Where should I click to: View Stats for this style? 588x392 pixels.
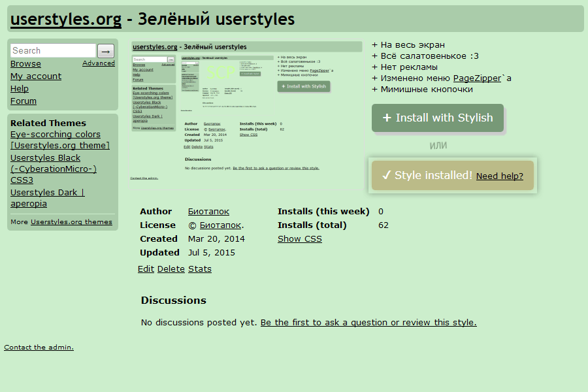[x=200, y=269]
